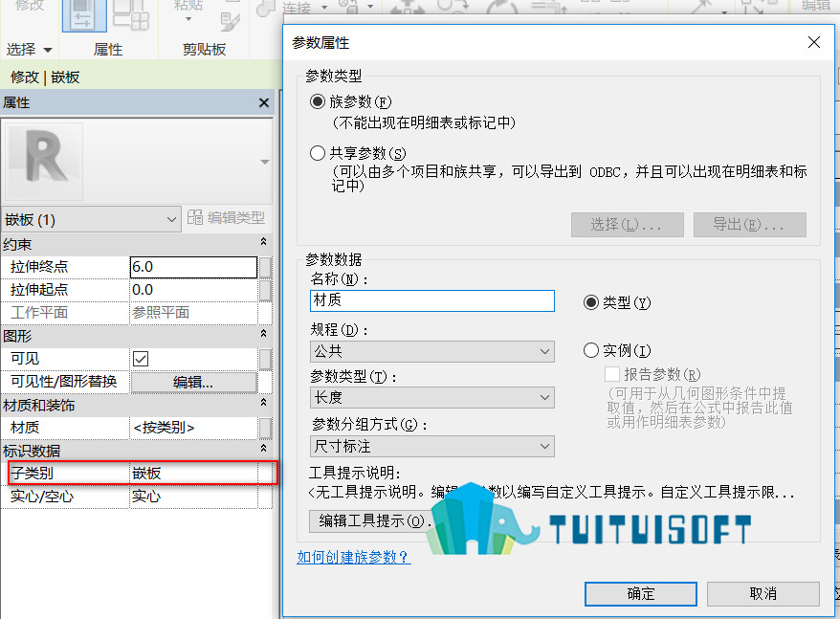Click the 拉伸起点 value field 0.0

(193, 290)
